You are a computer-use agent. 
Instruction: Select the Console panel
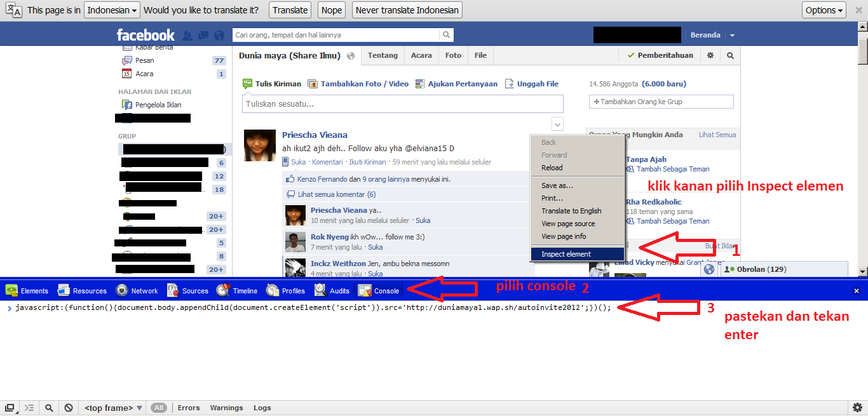(379, 291)
